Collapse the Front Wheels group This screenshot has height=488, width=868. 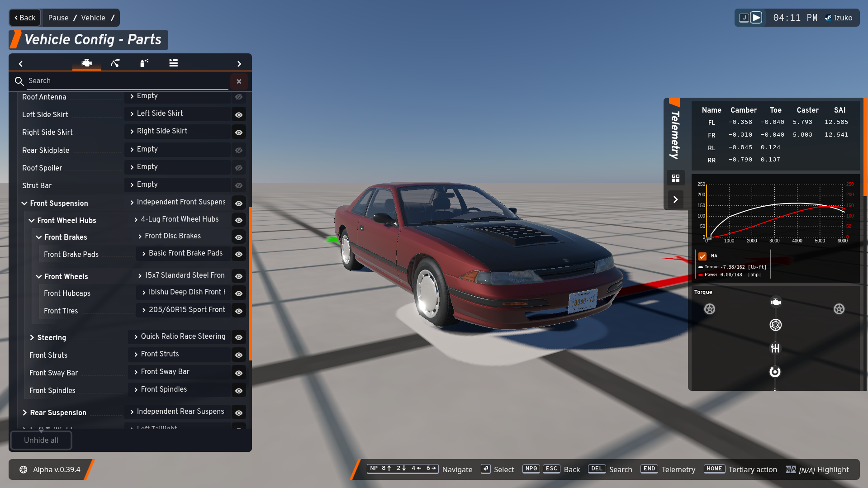[39, 277]
